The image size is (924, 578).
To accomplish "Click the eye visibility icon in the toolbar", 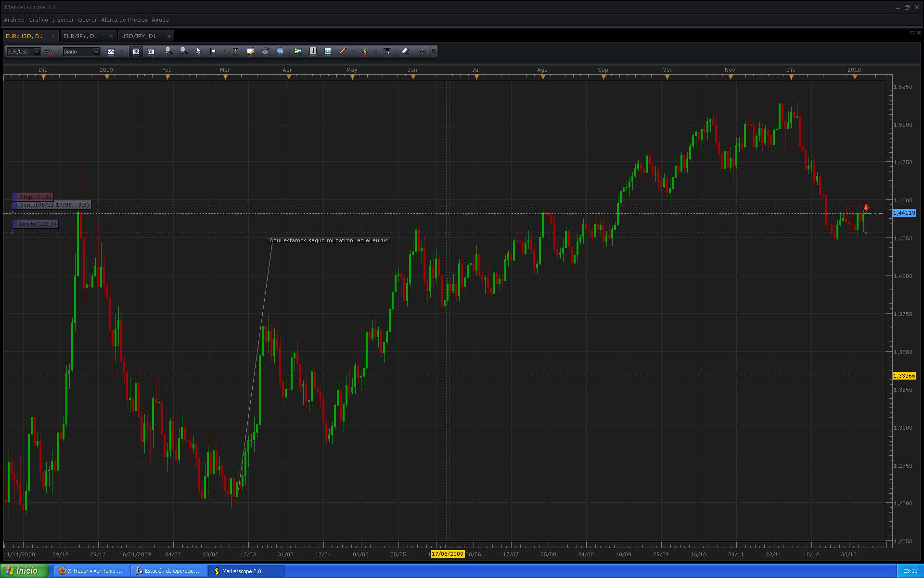I will coord(265,51).
